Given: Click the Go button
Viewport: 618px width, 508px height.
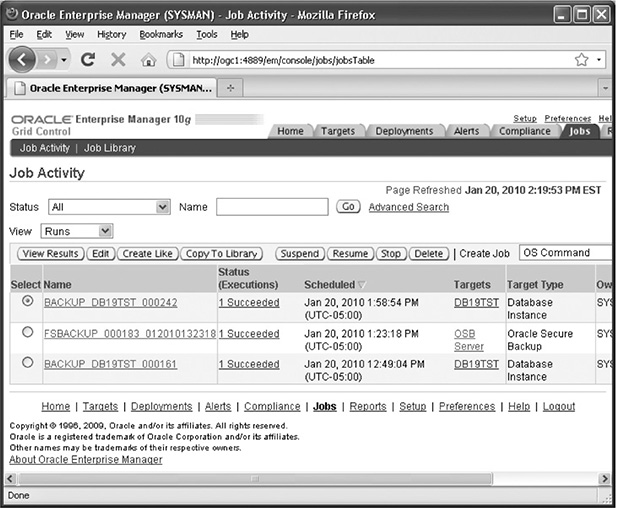Looking at the screenshot, I should (x=348, y=207).
